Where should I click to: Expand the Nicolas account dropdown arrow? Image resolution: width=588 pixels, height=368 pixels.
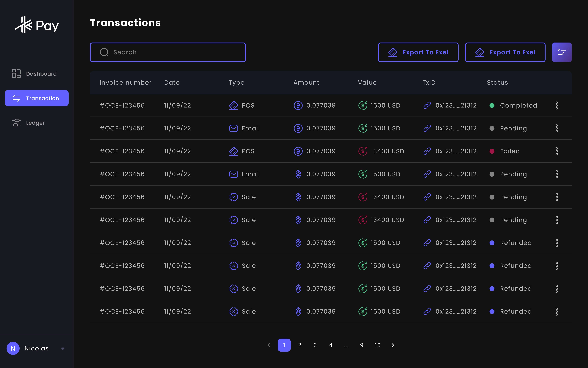(x=63, y=349)
